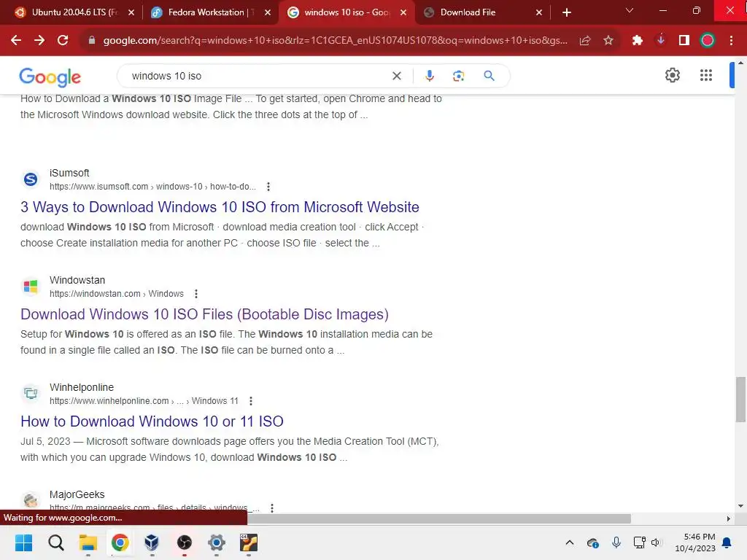Open Download Windows 10 ISO Files link
Viewport: 747px width, 560px height.
click(204, 314)
